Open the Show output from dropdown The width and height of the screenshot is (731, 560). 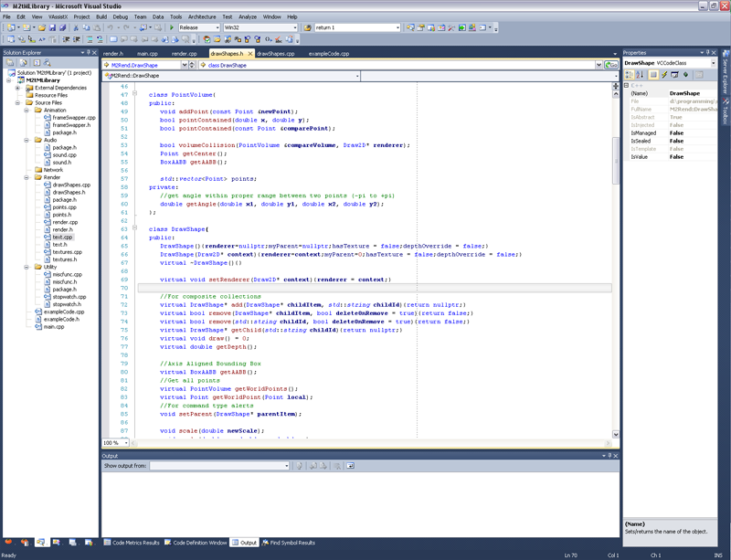click(x=286, y=466)
